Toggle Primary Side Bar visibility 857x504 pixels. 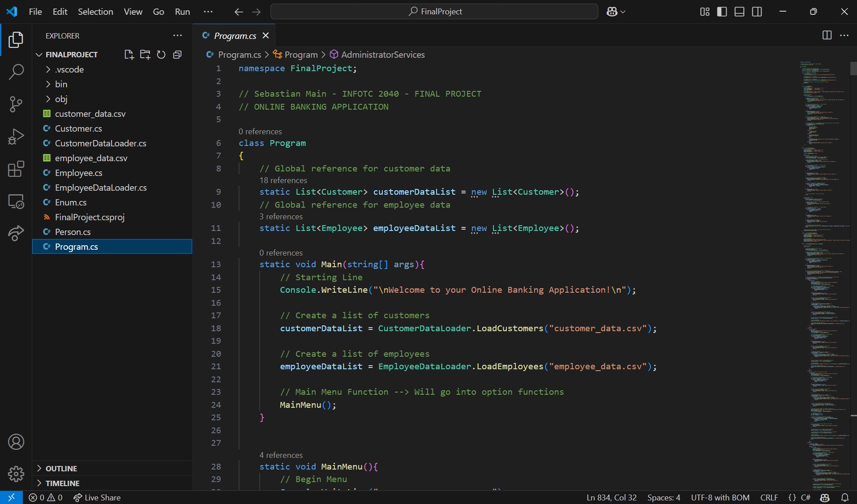(x=722, y=12)
